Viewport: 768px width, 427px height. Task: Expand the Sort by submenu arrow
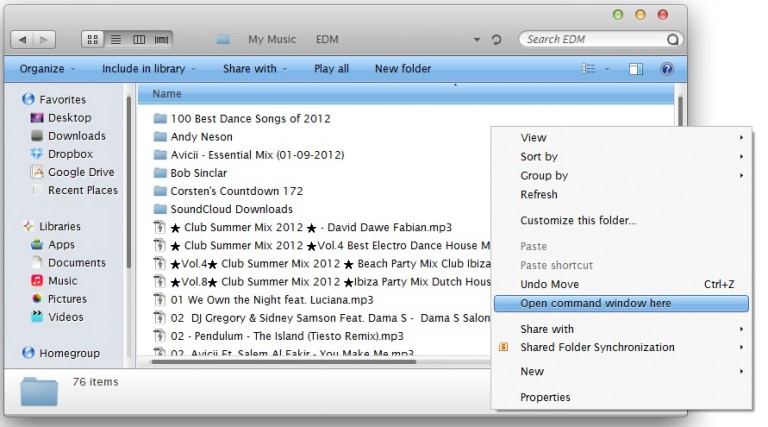tap(741, 157)
